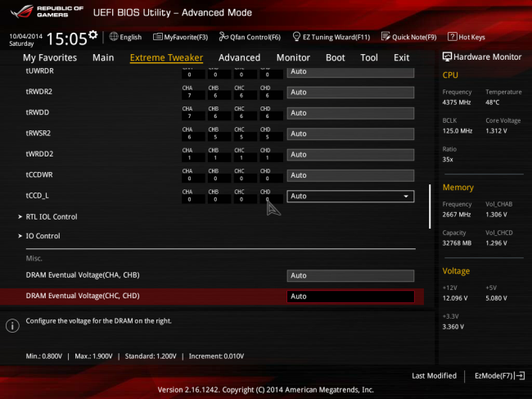The width and height of the screenshot is (532, 399).
Task: Click the globe icon for English language
Action: 113,37
